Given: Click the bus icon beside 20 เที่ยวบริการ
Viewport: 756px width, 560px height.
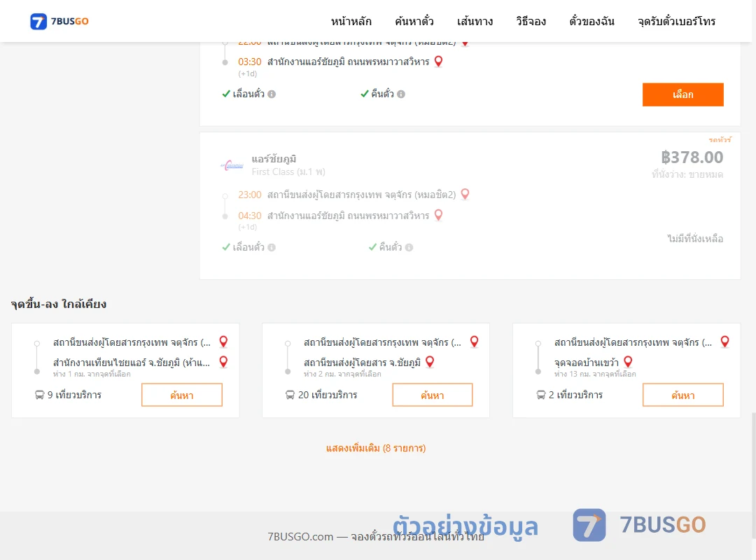Looking at the screenshot, I should pos(290,395).
